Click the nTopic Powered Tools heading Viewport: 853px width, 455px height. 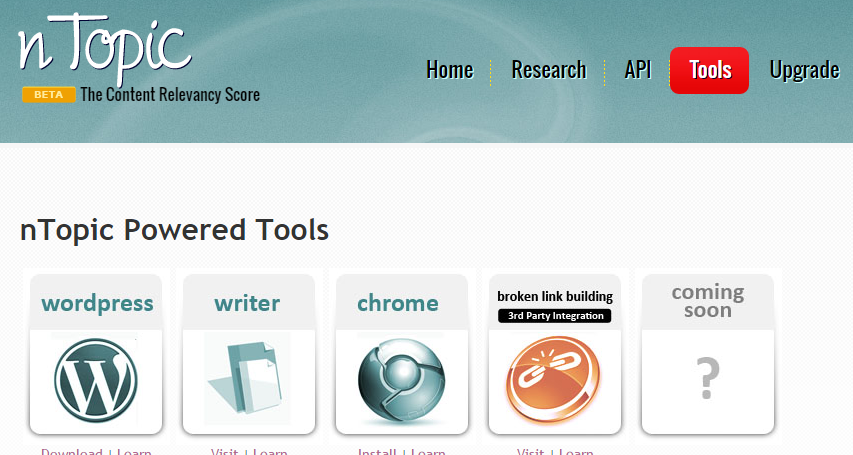175,230
